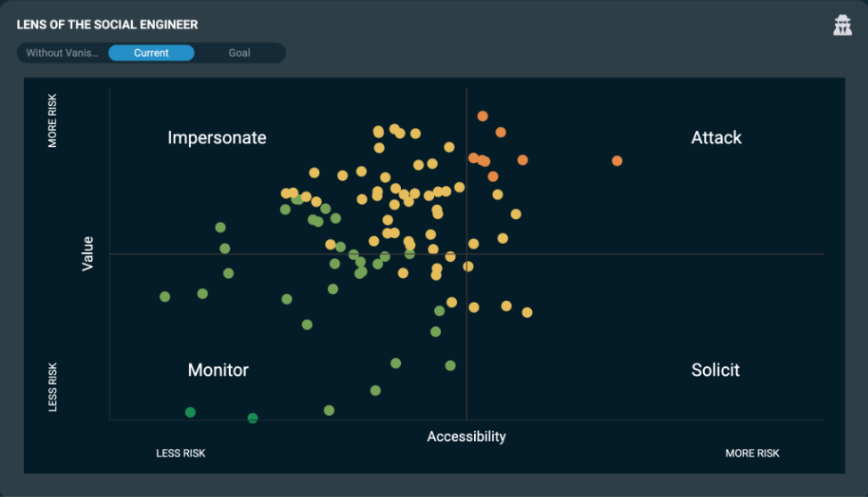Click the social engineer spy icon

[842, 25]
